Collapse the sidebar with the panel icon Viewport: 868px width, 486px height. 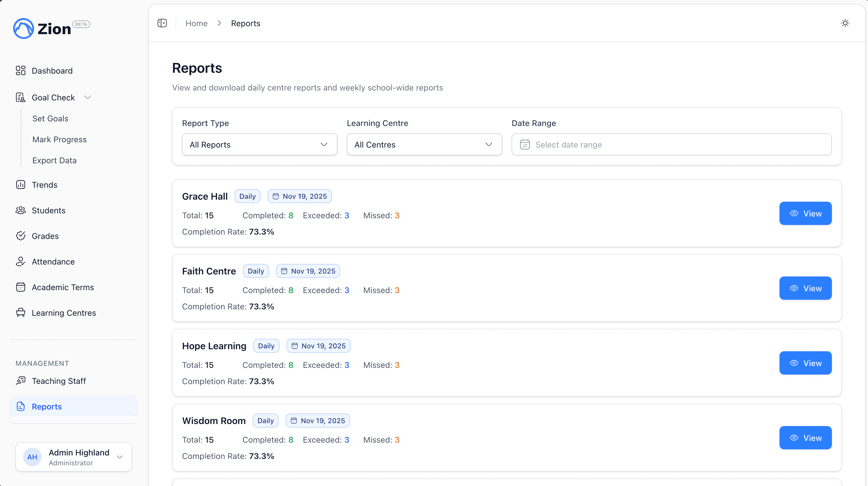point(162,23)
